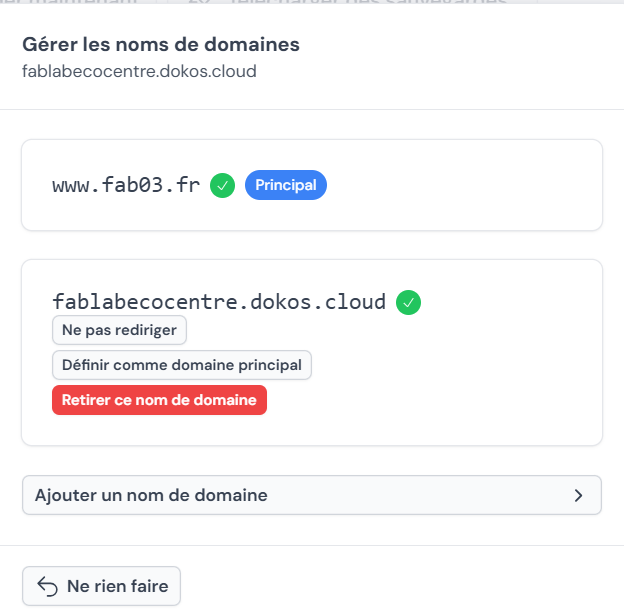Click the red 'Retirer ce nom de domaine' button

159,400
